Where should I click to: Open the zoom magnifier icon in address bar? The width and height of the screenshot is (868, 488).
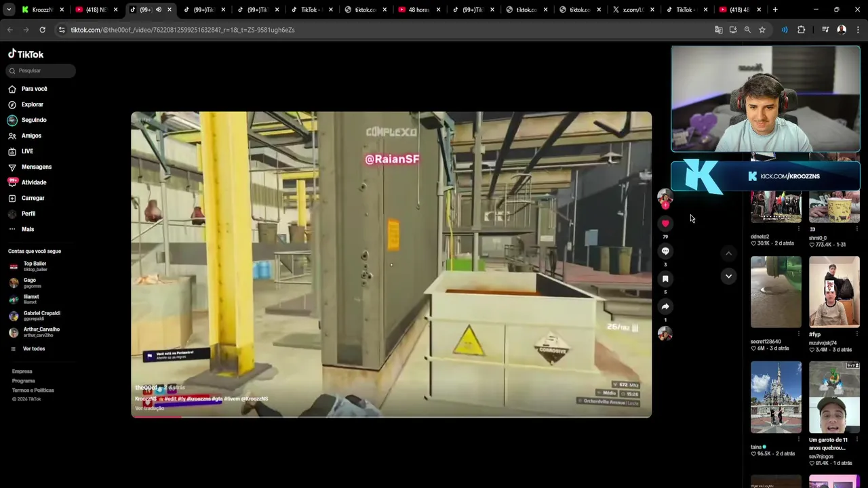[747, 30]
